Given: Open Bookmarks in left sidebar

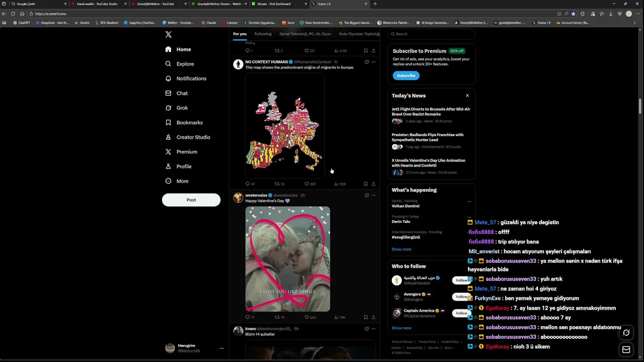Looking at the screenshot, I should pos(184,122).
